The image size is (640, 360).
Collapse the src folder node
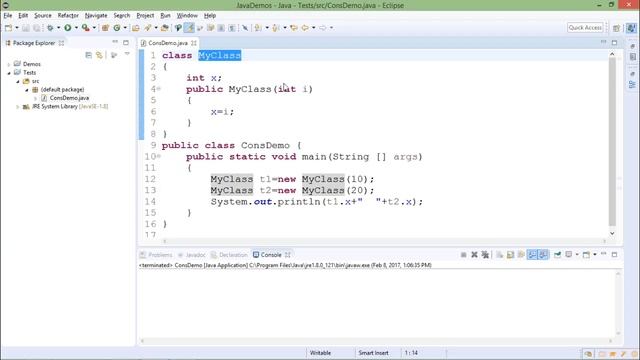pos(18,81)
